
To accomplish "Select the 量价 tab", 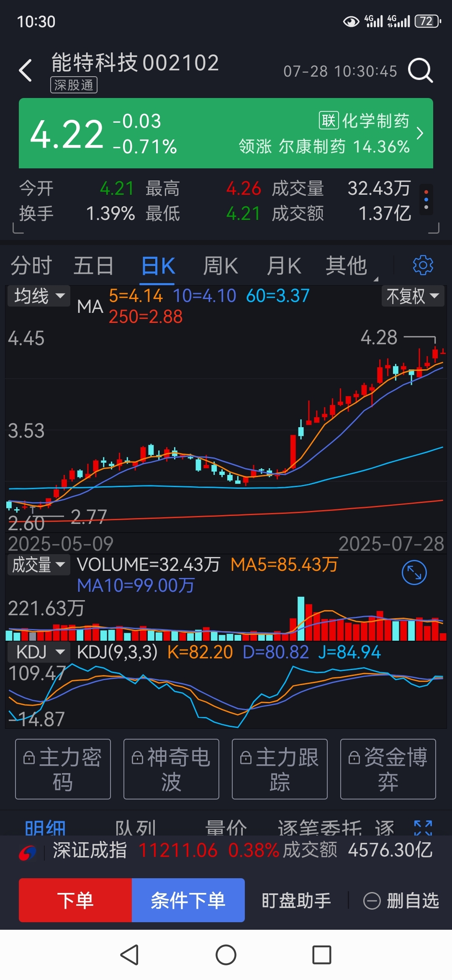I will tap(226, 828).
